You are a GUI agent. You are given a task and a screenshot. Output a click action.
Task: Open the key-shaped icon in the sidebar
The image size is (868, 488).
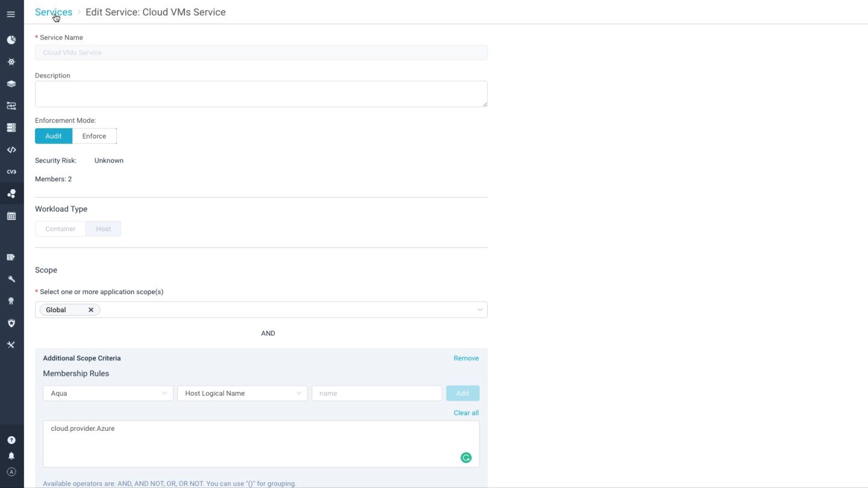click(x=11, y=279)
